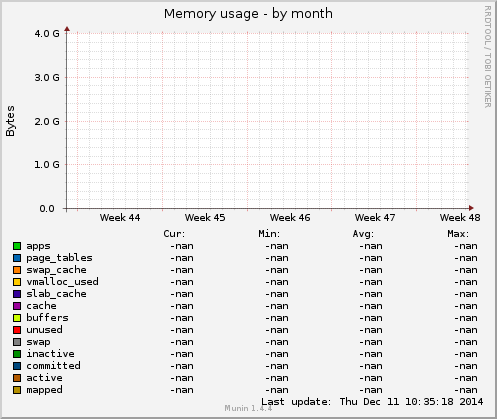Click the 'Max:' column header
The width and height of the screenshot is (497, 419).
point(458,234)
